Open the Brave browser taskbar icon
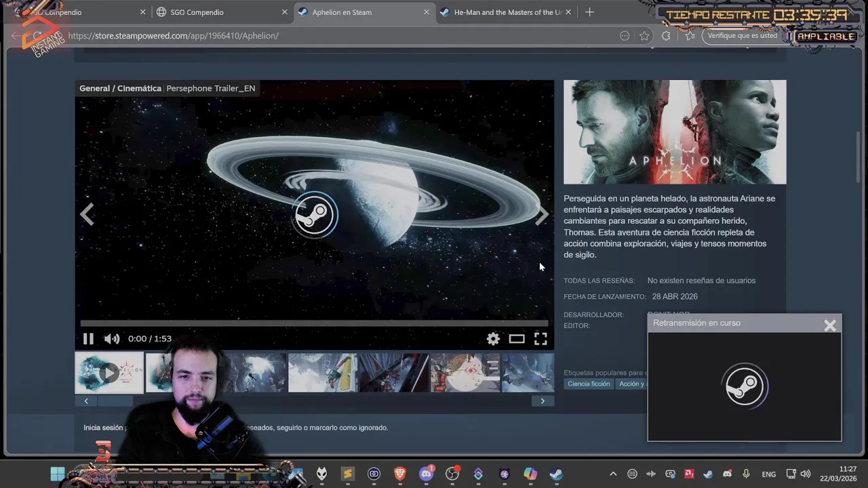868x488 pixels. point(399,474)
